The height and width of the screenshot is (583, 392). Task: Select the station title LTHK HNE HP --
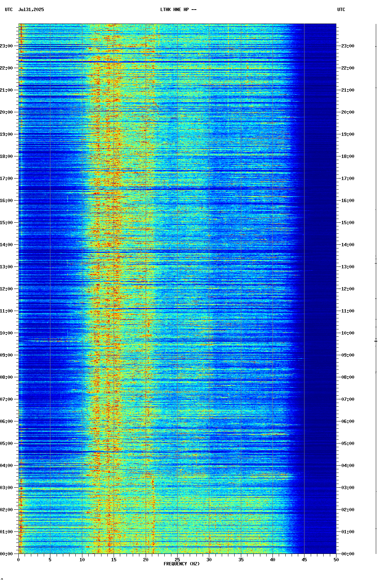point(178,10)
